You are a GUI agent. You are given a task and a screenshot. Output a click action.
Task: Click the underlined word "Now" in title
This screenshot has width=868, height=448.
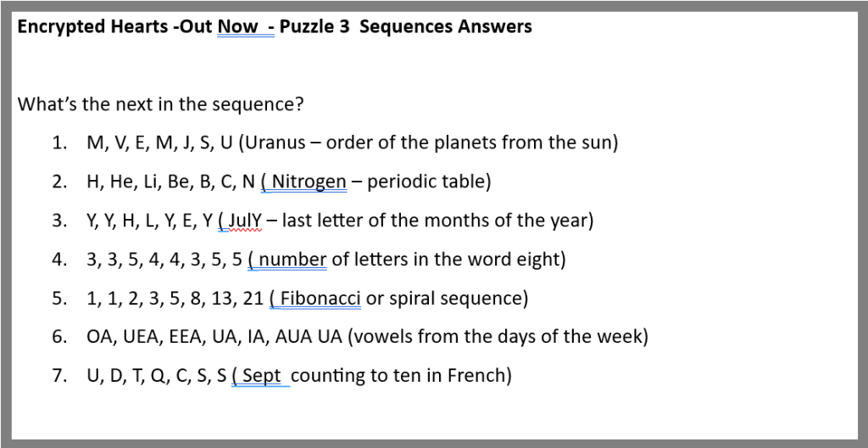point(237,26)
